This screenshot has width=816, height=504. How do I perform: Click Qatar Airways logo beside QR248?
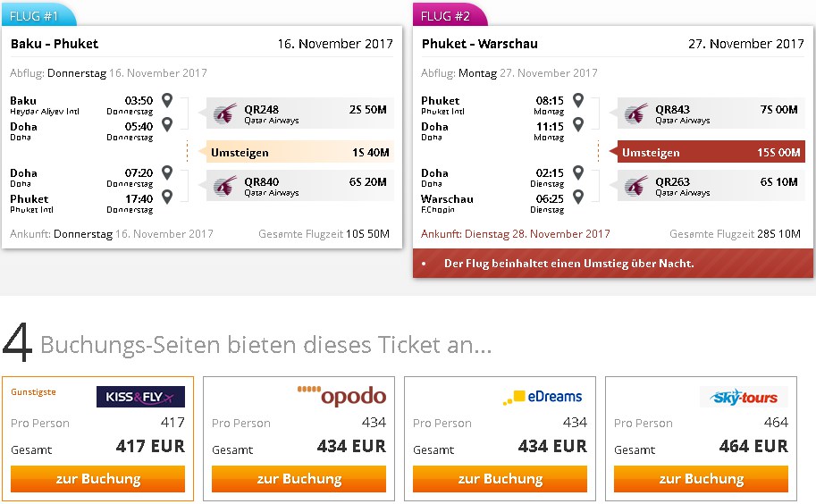[x=225, y=113]
